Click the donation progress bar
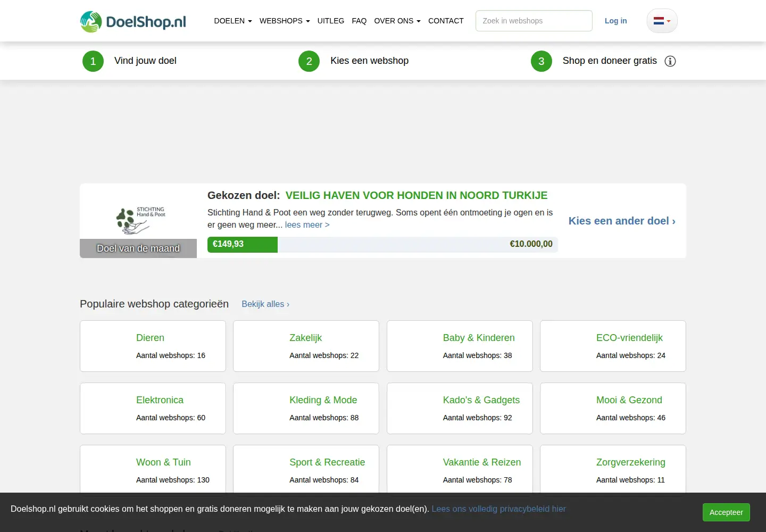Image resolution: width=766 pixels, height=532 pixels. point(382,245)
